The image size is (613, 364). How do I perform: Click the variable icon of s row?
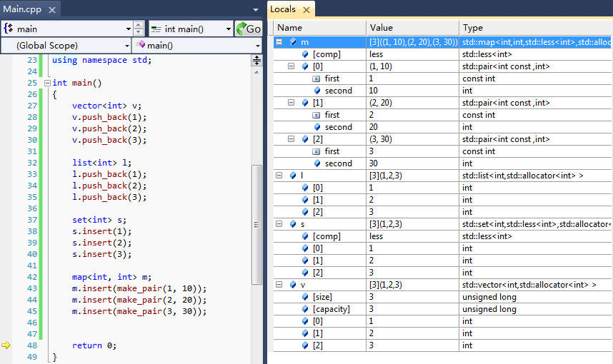click(293, 224)
